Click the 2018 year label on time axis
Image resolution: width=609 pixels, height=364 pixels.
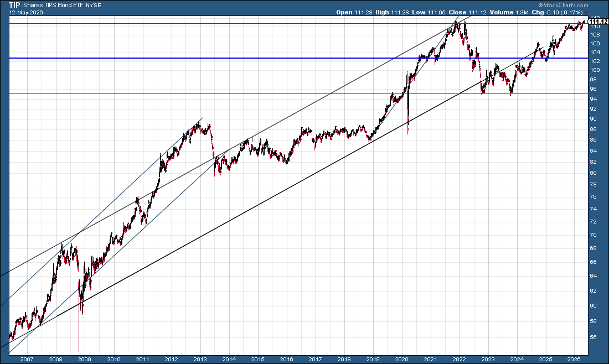click(344, 360)
